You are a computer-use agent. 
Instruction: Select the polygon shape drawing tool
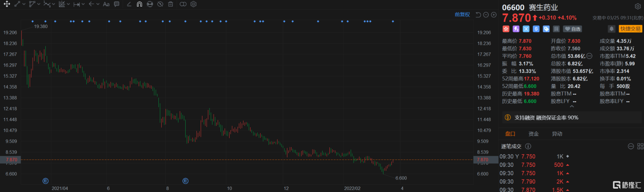tap(32, 4)
